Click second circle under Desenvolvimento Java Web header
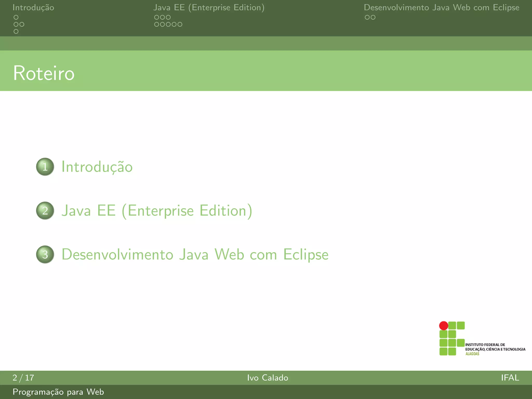This screenshot has width=532, height=399. tap(373, 17)
